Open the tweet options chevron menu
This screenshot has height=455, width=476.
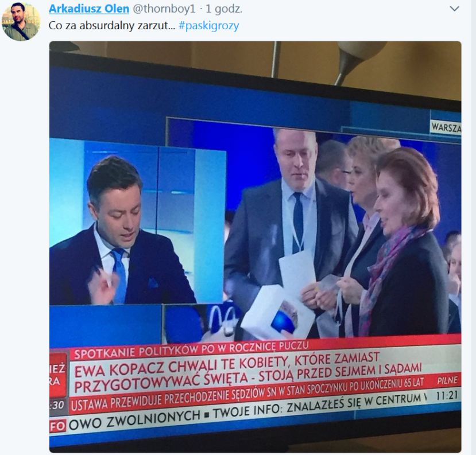coord(454,9)
